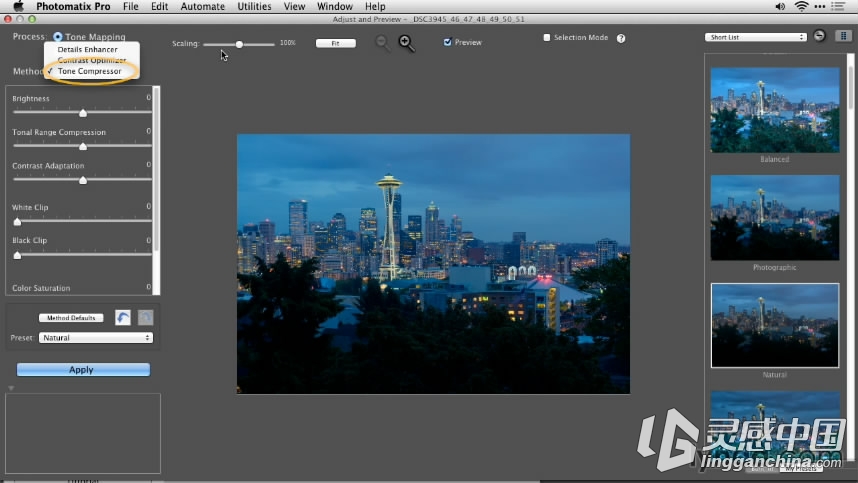The image size is (858, 483).
Task: Click the Black Clip slider handle
Action: click(17, 255)
